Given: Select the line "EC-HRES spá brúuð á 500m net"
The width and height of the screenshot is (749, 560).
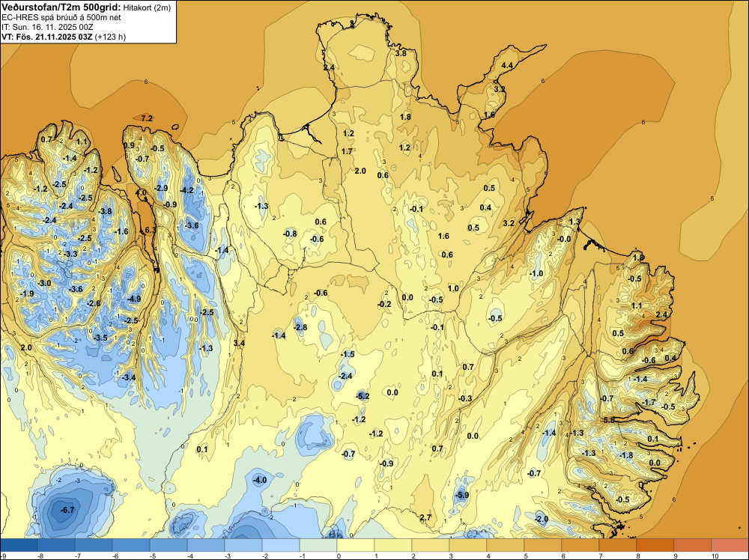Looking at the screenshot, I should point(61,17).
